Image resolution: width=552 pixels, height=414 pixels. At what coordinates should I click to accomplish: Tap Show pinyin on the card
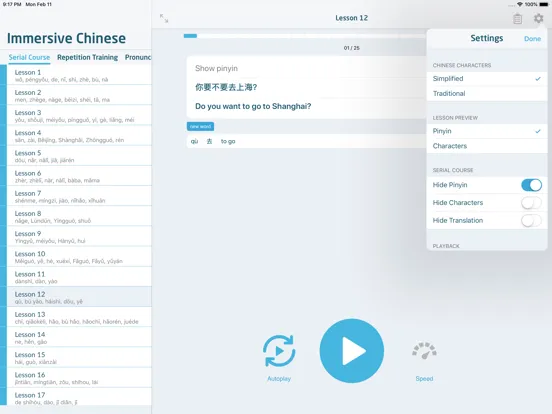tap(216, 68)
